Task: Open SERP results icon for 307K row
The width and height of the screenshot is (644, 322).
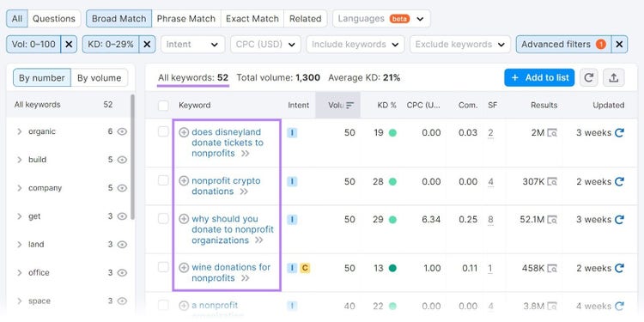Action: (x=552, y=181)
